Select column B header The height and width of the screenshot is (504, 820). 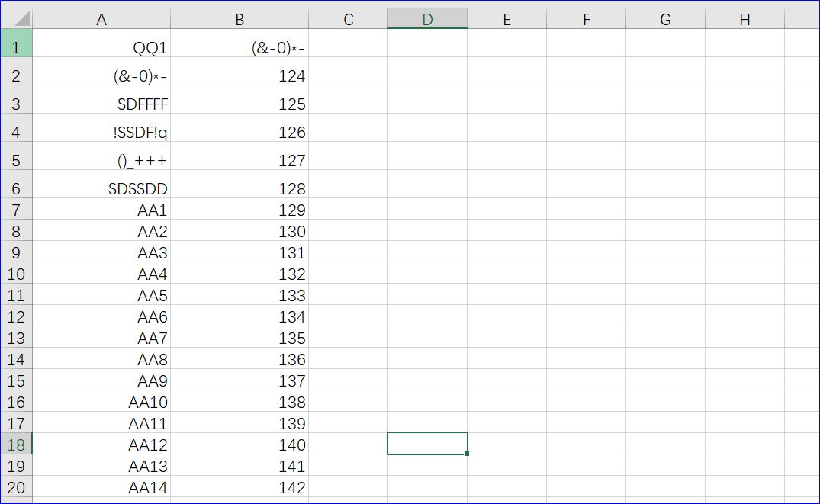pos(240,19)
